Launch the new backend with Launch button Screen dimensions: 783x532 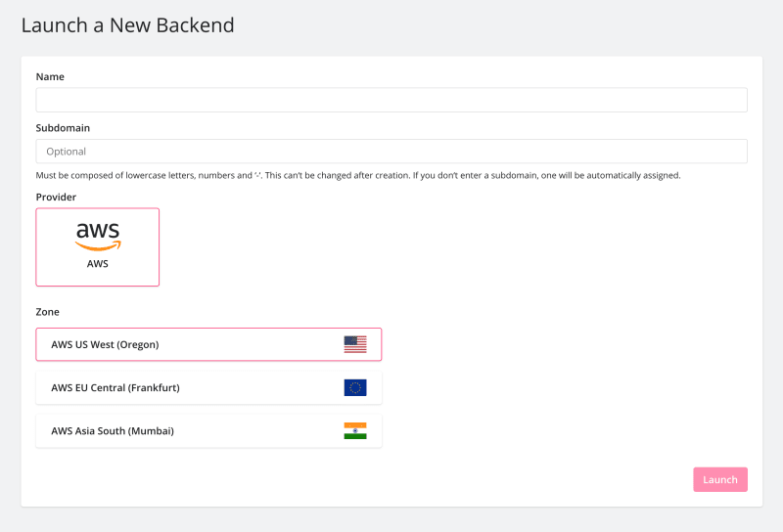[720, 479]
